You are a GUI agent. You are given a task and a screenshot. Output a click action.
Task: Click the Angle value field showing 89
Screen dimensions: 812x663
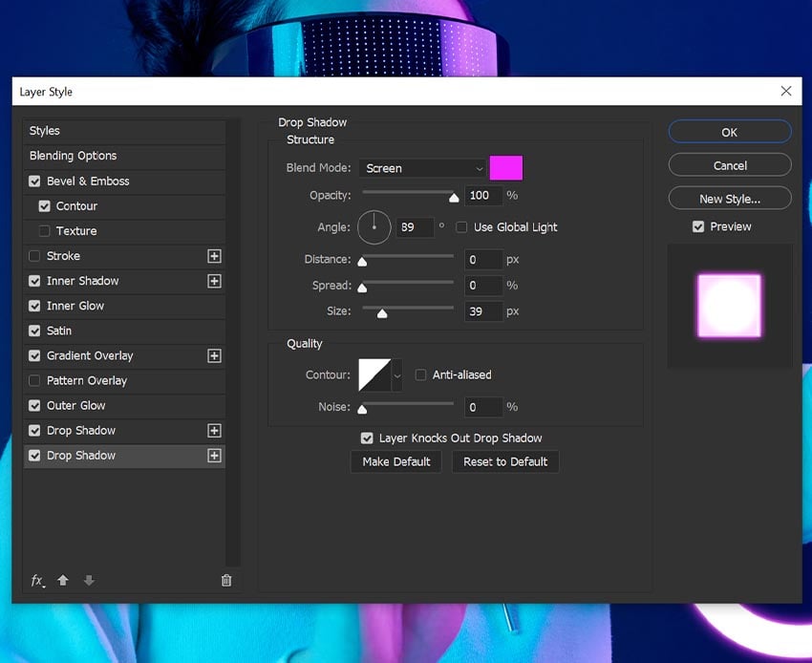415,226
